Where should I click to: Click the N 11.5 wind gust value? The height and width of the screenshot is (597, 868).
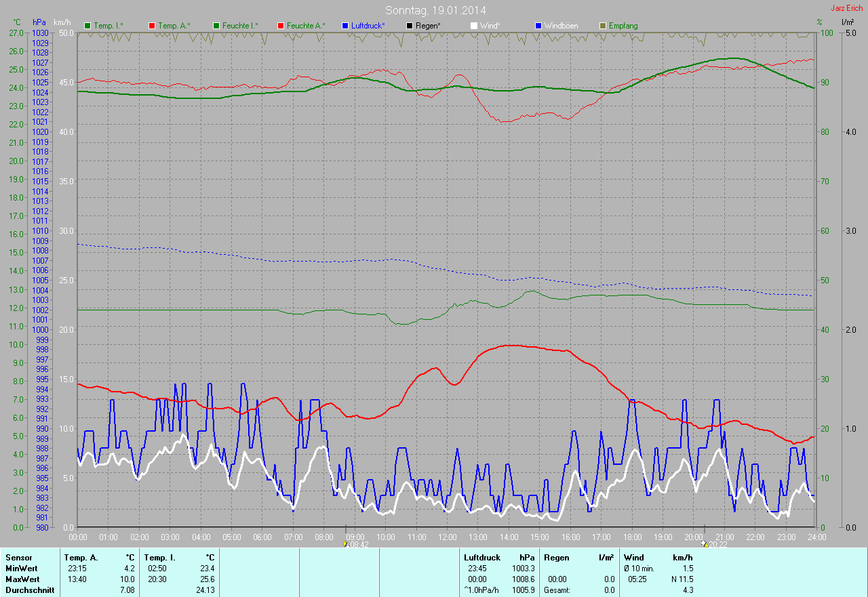pyautogui.click(x=681, y=579)
